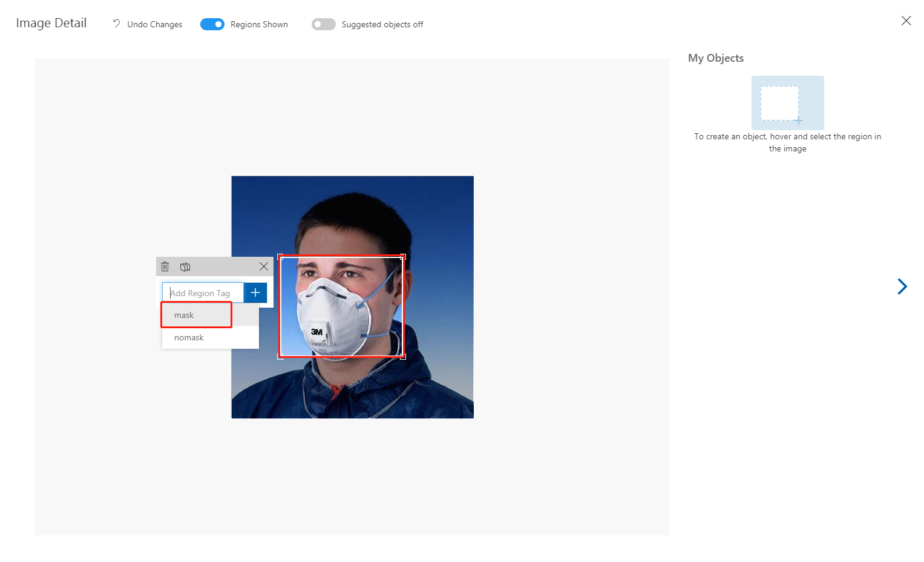Close the region tag popup

(264, 266)
